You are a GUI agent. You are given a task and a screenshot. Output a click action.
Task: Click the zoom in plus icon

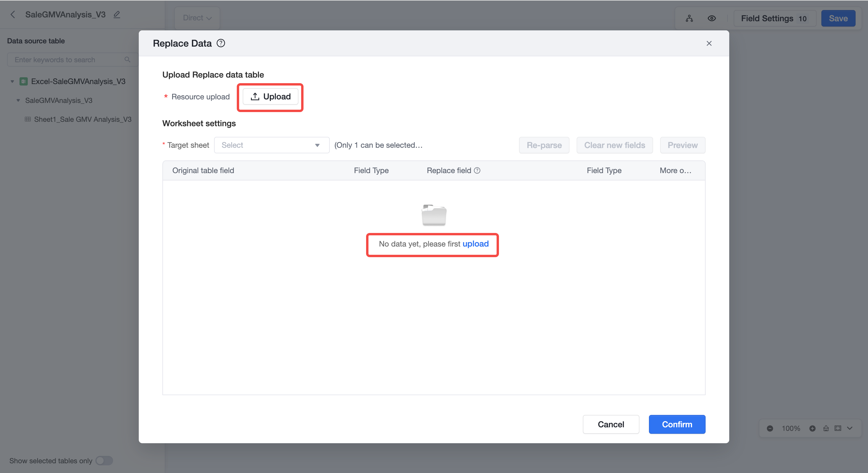click(812, 428)
